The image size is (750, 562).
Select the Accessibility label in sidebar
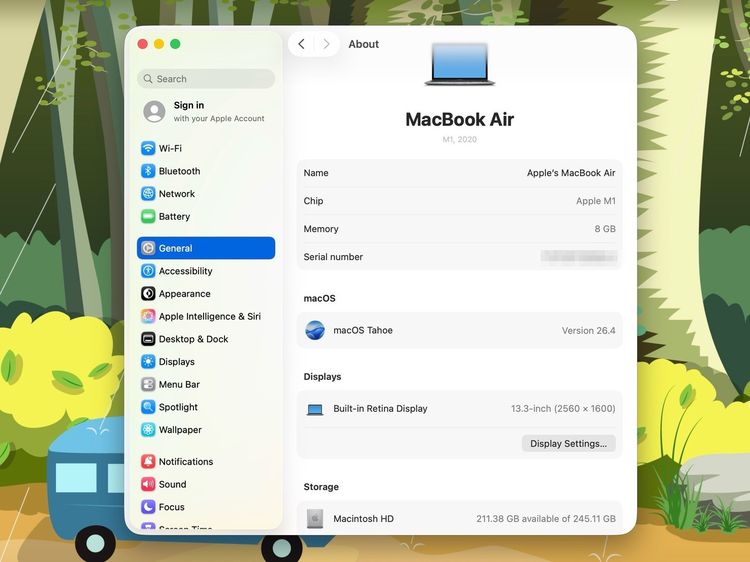[x=186, y=271]
